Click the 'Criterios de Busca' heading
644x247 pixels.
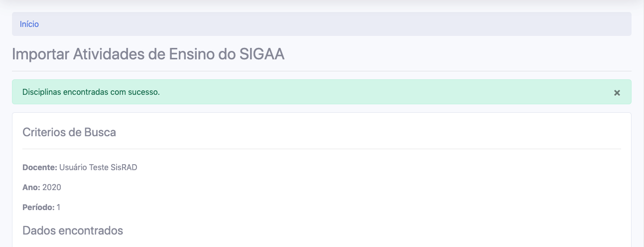pos(69,132)
